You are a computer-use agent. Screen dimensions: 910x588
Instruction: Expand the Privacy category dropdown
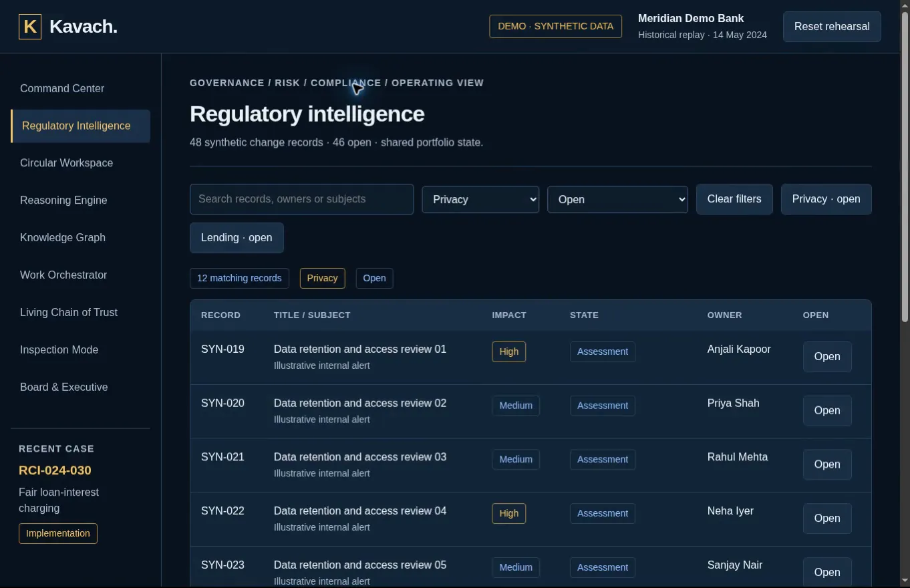(480, 199)
